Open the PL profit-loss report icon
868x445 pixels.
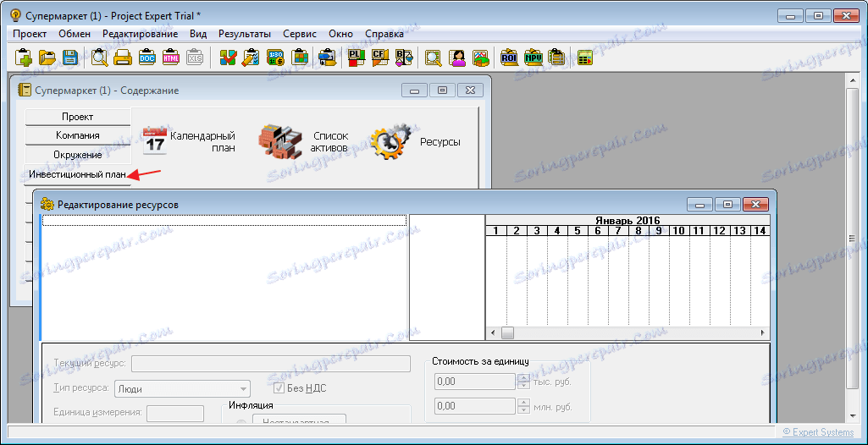355,58
